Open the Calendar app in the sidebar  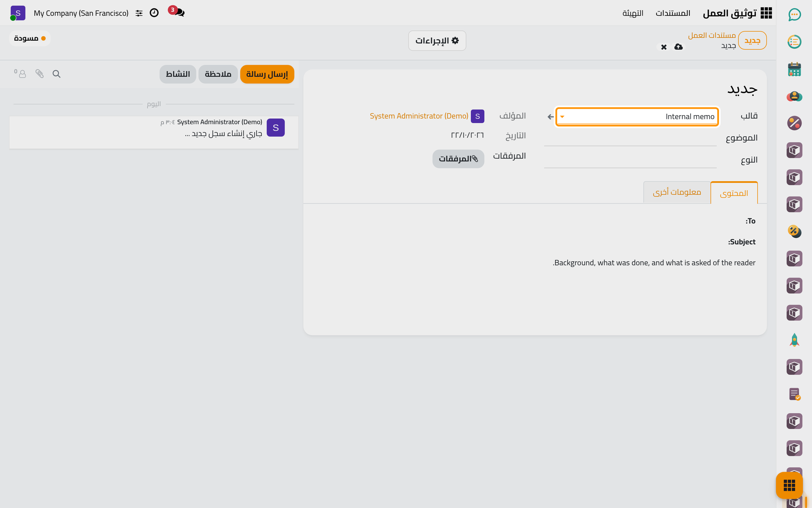pos(794,69)
